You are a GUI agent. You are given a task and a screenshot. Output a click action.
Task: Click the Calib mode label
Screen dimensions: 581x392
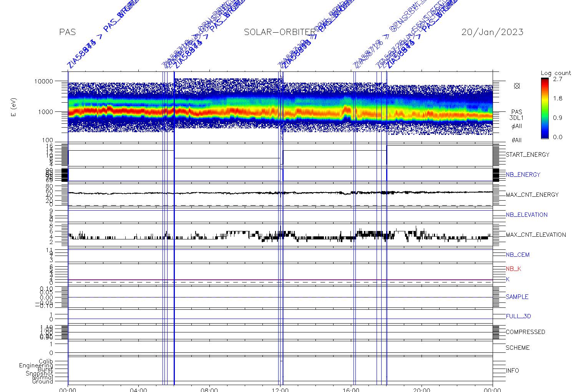click(x=46, y=362)
